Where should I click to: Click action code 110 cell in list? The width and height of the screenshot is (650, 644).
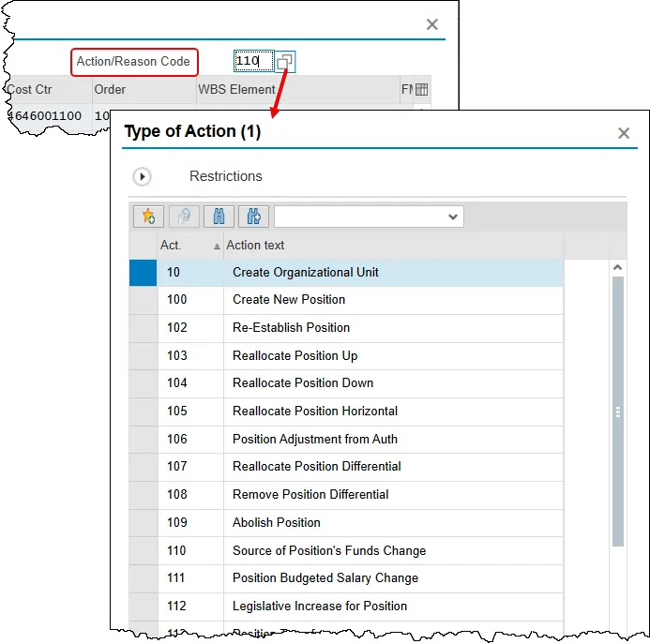[x=190, y=551]
